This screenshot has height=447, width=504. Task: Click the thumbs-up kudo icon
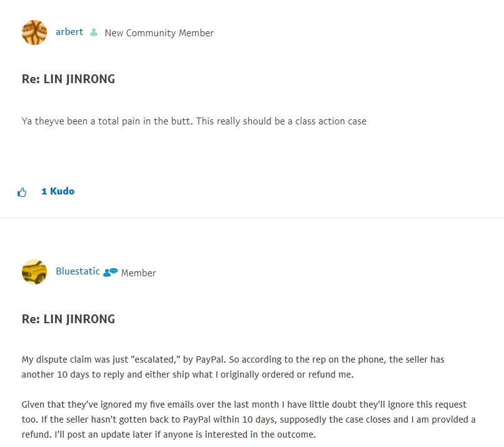(22, 192)
